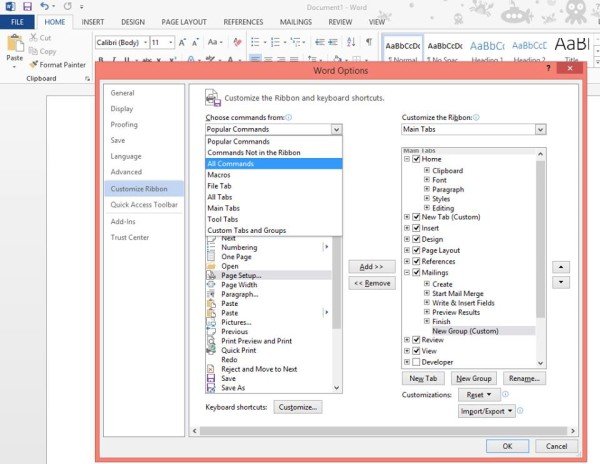Uncheck the Home tab checkbox
The width and height of the screenshot is (600, 464).
pyautogui.click(x=416, y=159)
